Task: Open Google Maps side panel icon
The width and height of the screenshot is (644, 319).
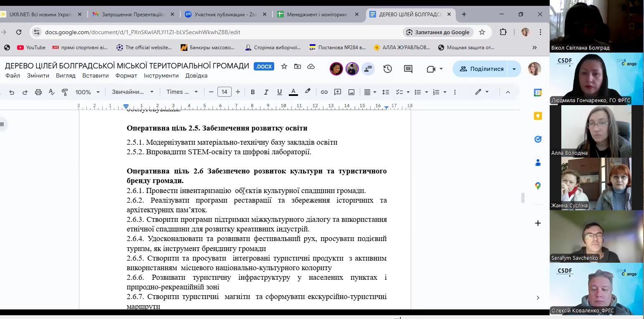Action: [538, 186]
